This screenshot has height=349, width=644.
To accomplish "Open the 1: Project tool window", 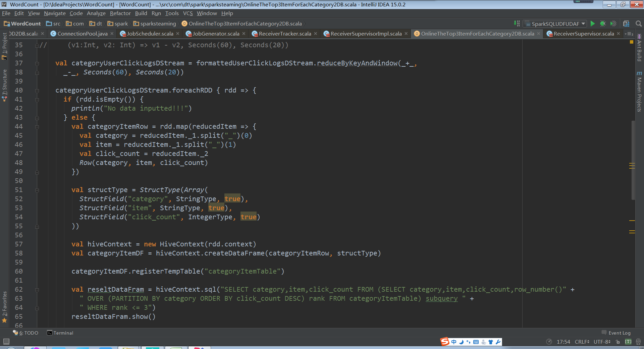I will click(x=4, y=46).
